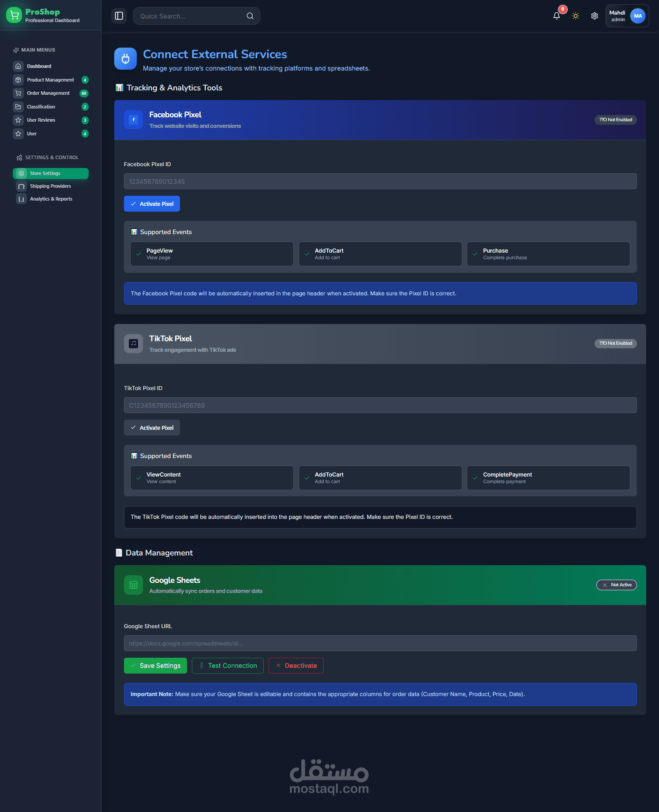Click the Google Sheets grid icon
The width and height of the screenshot is (659, 812).
click(x=133, y=585)
